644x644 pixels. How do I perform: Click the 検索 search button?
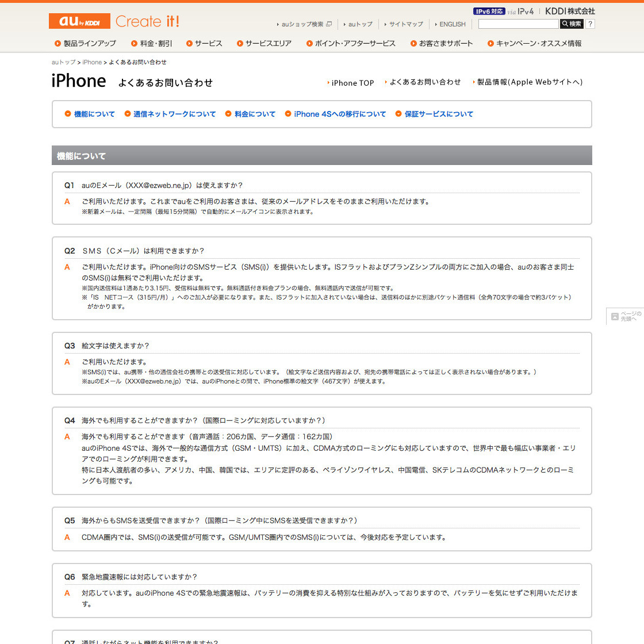tap(572, 24)
